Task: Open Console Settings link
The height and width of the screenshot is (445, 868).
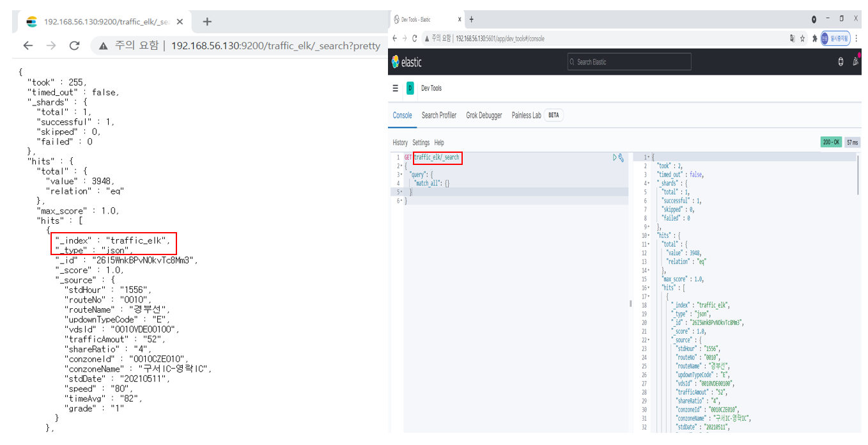Action: [421, 142]
